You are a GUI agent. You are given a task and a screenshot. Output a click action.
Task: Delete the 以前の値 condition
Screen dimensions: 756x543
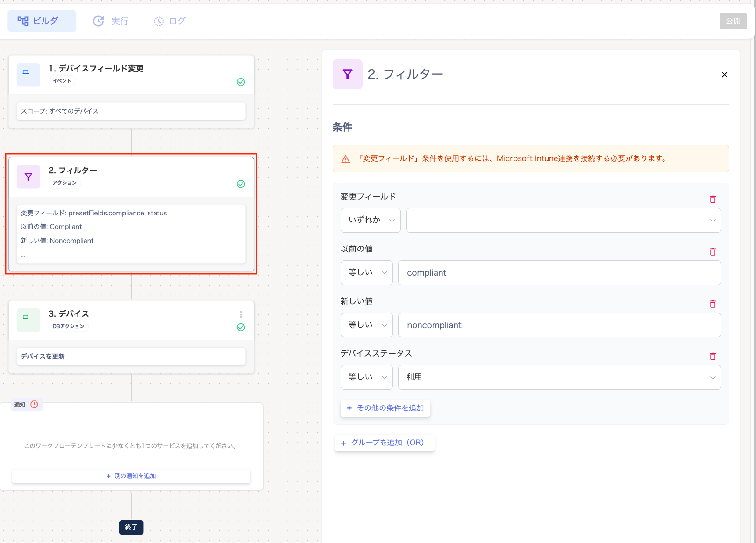point(713,252)
